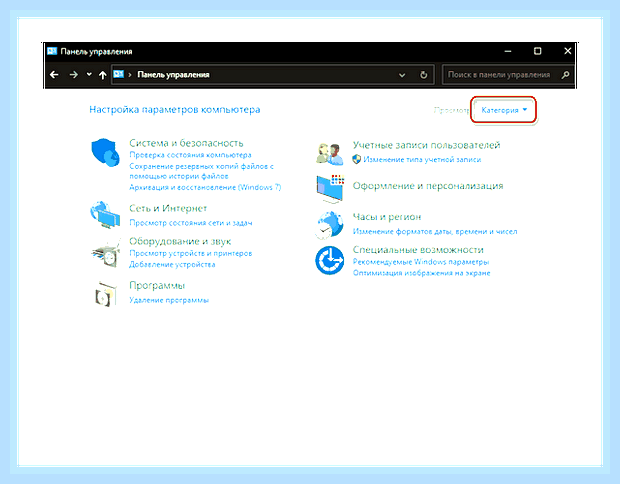This screenshot has width=620, height=484.
Task: Open the System and Security shield icon
Action: [x=105, y=152]
